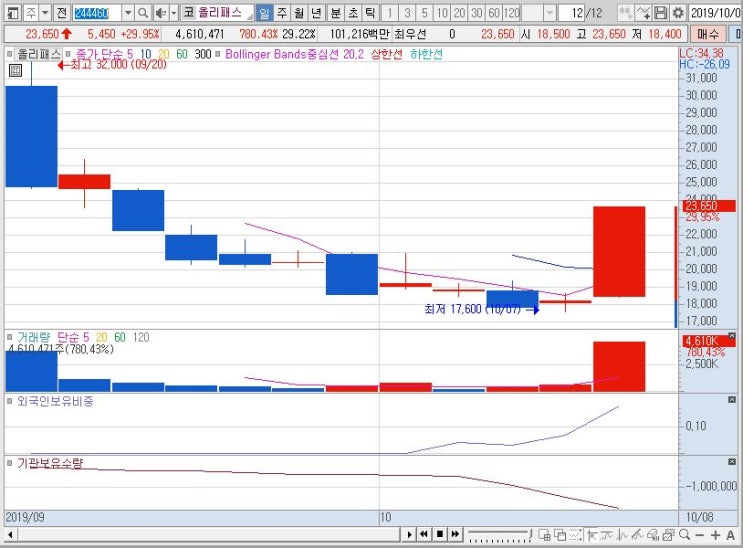
Task: Choose the 120 interval button
Action: click(x=512, y=13)
